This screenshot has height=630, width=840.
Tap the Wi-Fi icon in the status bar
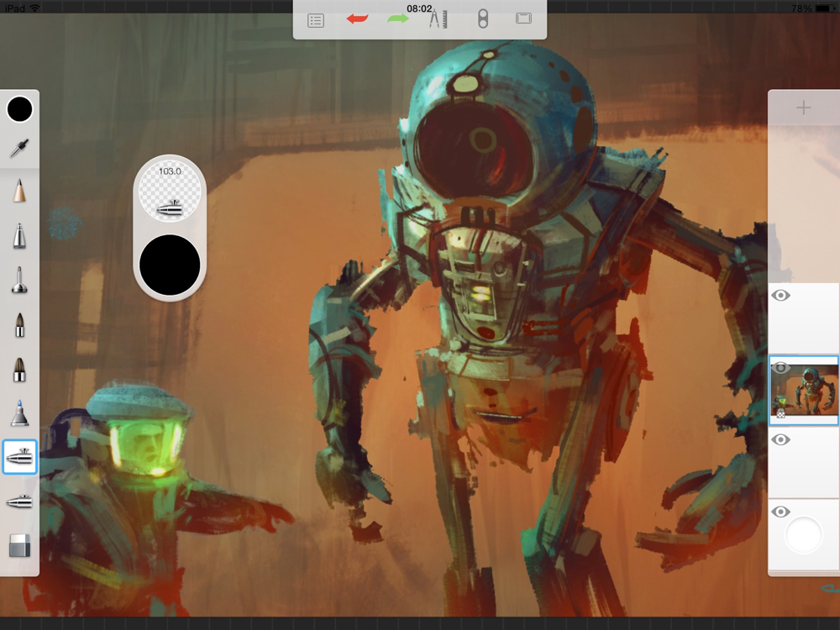pyautogui.click(x=34, y=8)
